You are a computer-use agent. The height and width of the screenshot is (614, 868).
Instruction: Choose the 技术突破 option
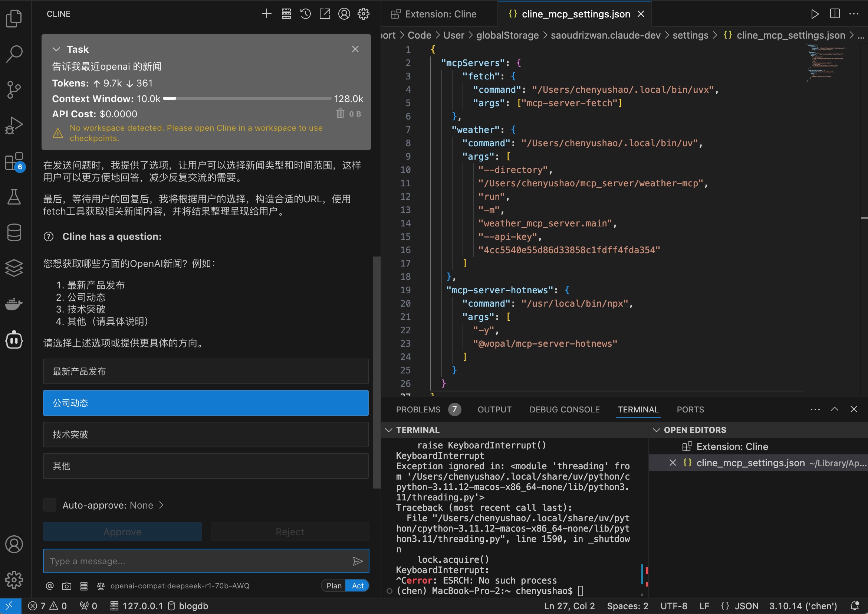click(206, 434)
